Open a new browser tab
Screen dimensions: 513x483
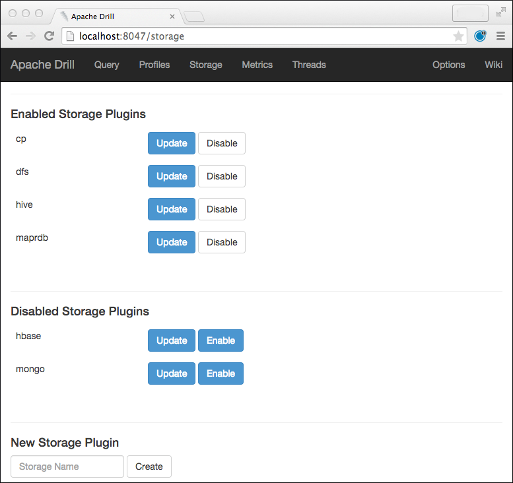click(x=194, y=16)
